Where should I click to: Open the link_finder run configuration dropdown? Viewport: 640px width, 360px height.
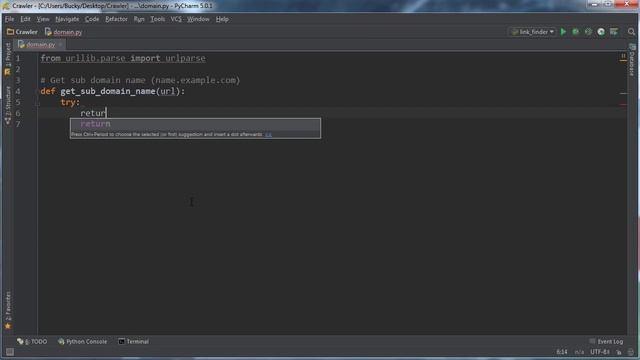click(x=533, y=32)
